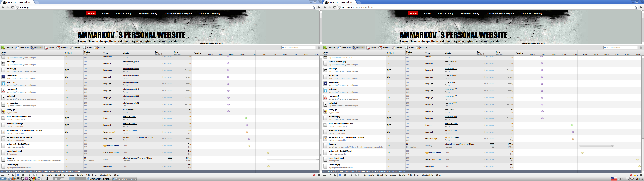
Task: Open volume control in system tray
Action: (x=620, y=179)
